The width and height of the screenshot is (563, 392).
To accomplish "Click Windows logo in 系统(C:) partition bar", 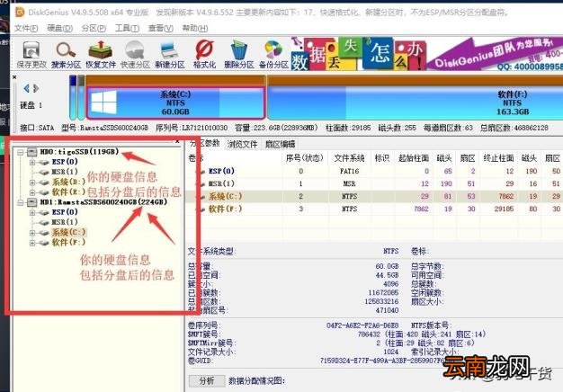I will 103,102.
